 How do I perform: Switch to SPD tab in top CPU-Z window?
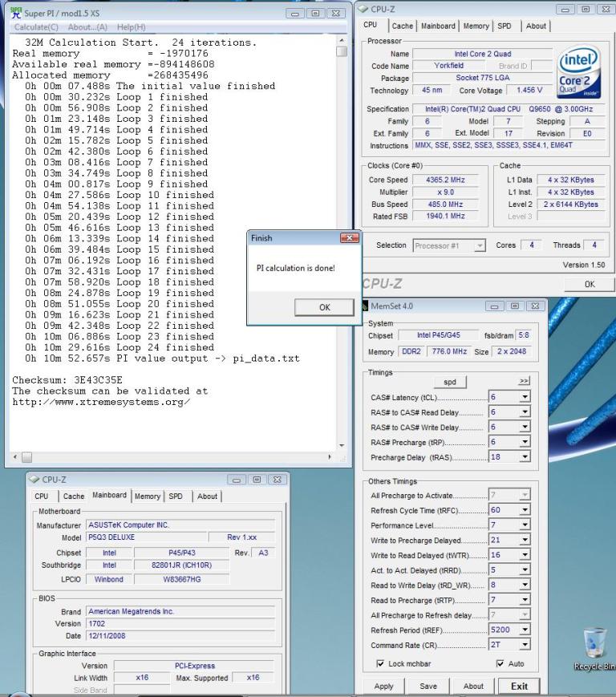point(505,26)
